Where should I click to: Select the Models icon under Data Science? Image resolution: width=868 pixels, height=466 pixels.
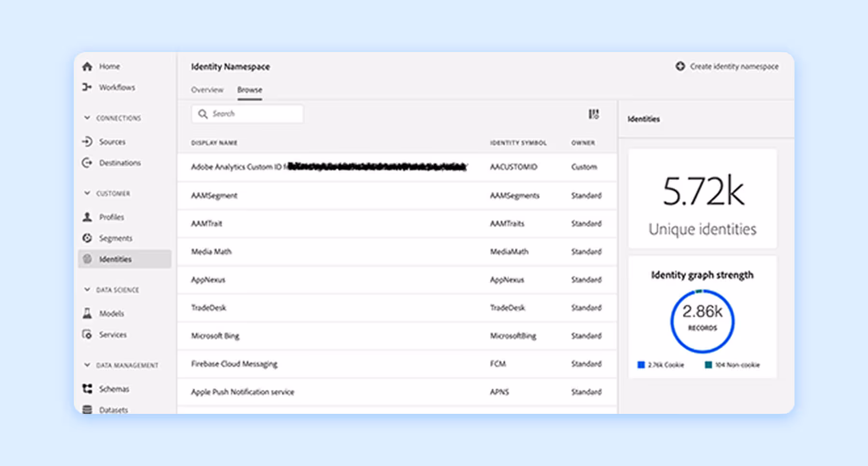click(x=88, y=313)
